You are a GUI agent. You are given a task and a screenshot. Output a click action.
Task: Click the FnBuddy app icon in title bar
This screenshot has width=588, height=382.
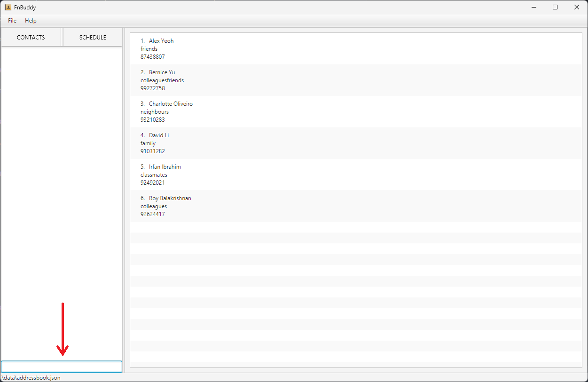8,7
